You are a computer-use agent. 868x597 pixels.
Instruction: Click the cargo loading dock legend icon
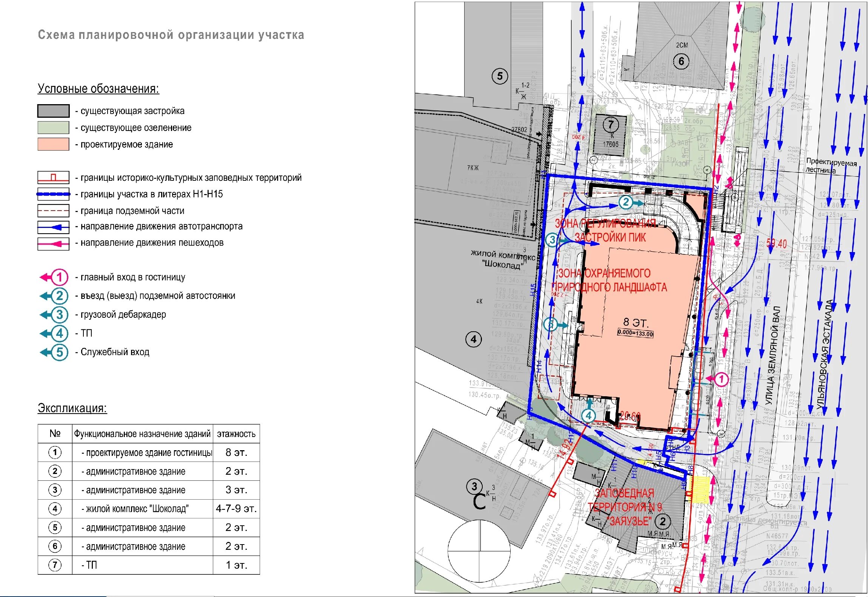coord(59,315)
